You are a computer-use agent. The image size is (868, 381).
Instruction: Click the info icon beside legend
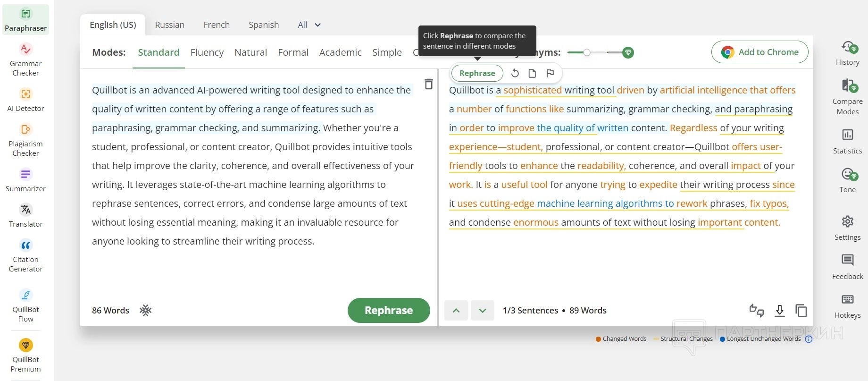pyautogui.click(x=809, y=339)
